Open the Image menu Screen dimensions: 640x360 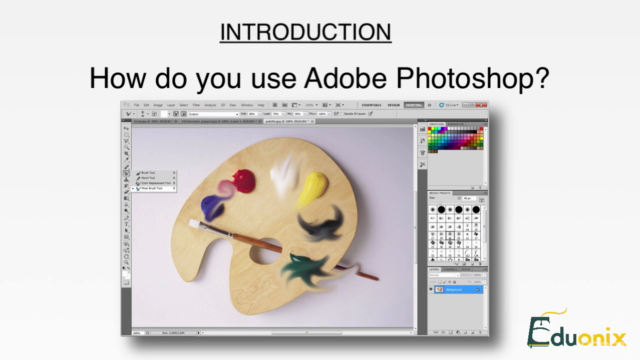(x=158, y=105)
